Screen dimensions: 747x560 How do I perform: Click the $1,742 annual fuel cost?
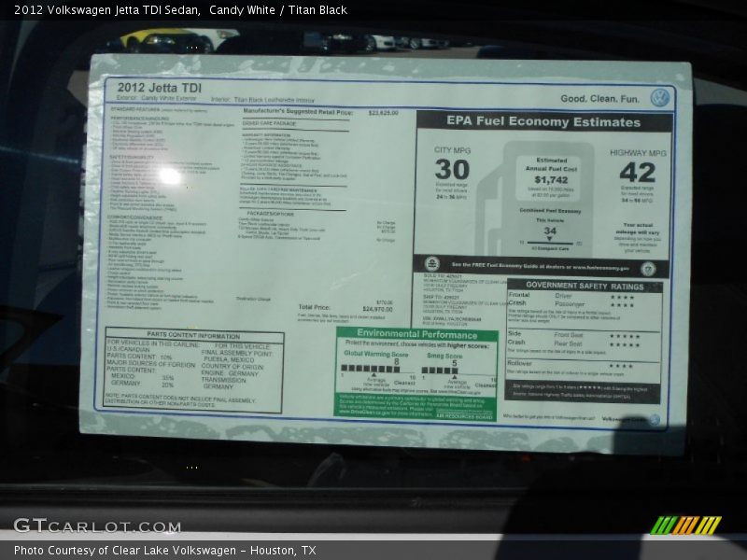[551, 179]
